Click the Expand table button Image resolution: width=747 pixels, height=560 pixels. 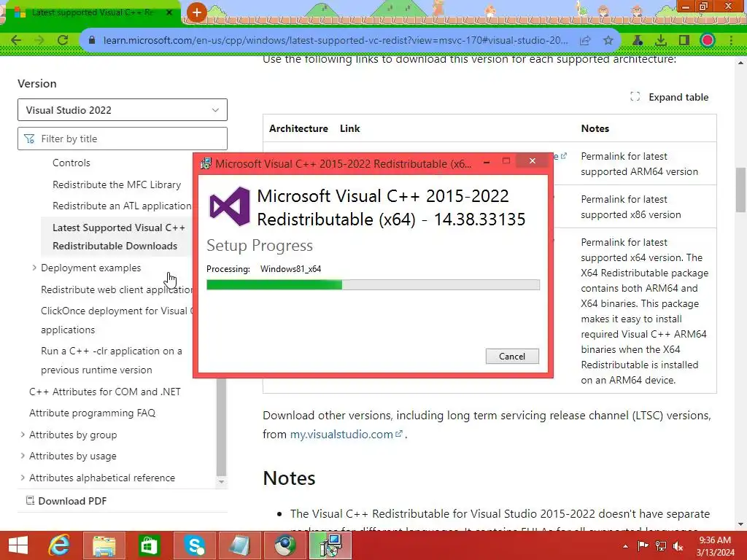point(670,97)
